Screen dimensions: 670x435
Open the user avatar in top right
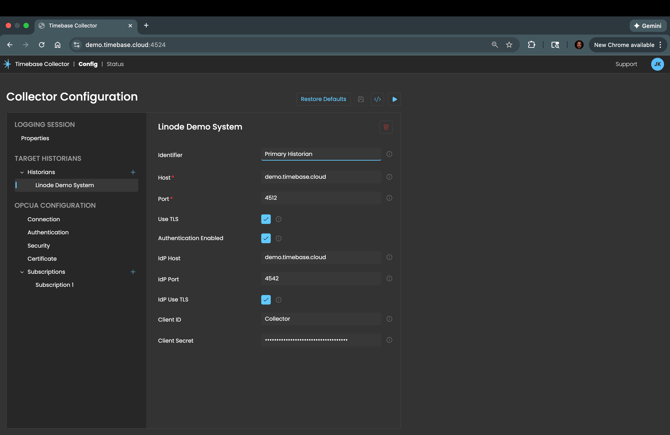(x=657, y=64)
